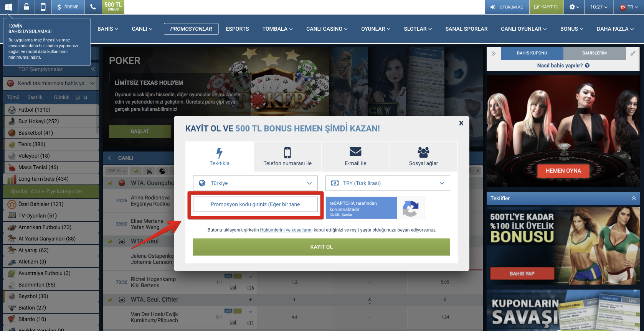Switch to BAHİSLERİM tab
Screen dimensions: 644x331
(594, 53)
